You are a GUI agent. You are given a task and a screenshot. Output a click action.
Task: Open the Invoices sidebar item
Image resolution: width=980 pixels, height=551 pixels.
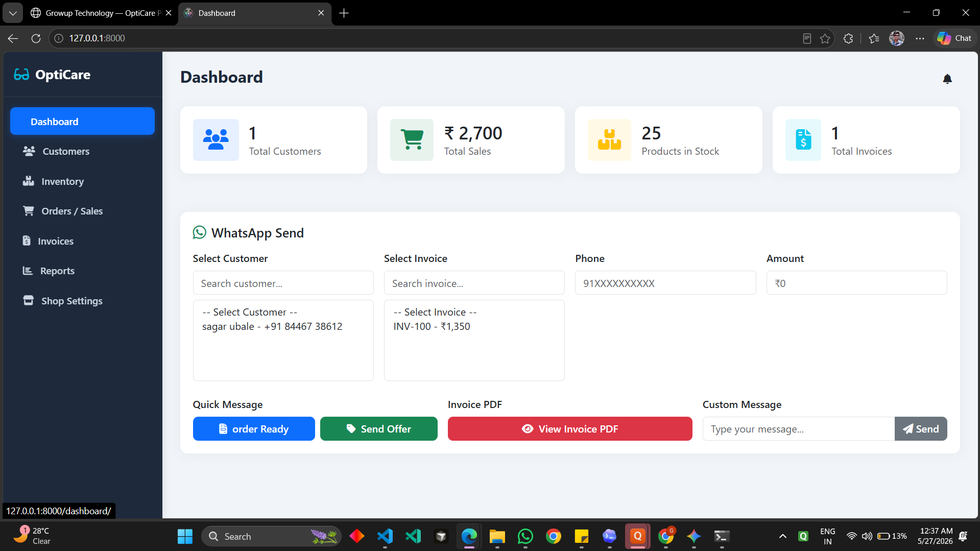(82, 241)
